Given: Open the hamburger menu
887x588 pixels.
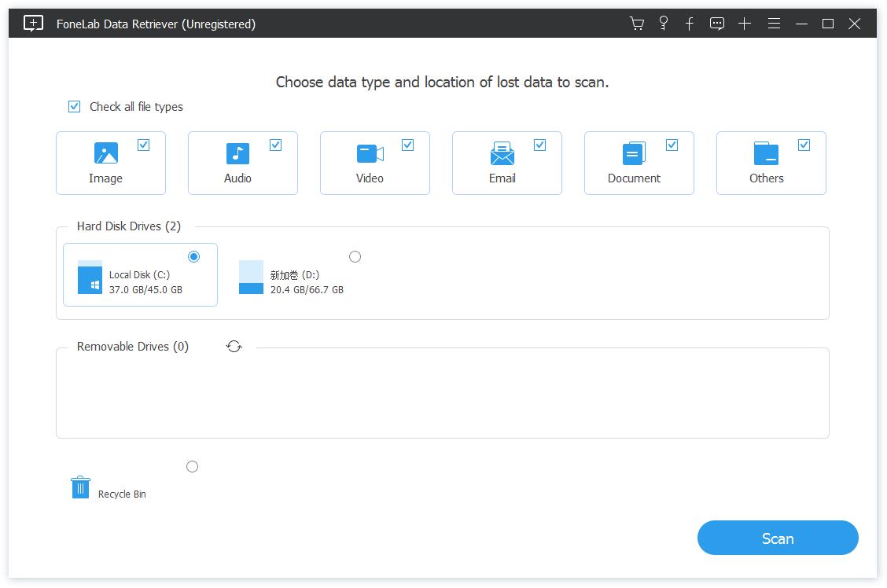Looking at the screenshot, I should click(774, 24).
